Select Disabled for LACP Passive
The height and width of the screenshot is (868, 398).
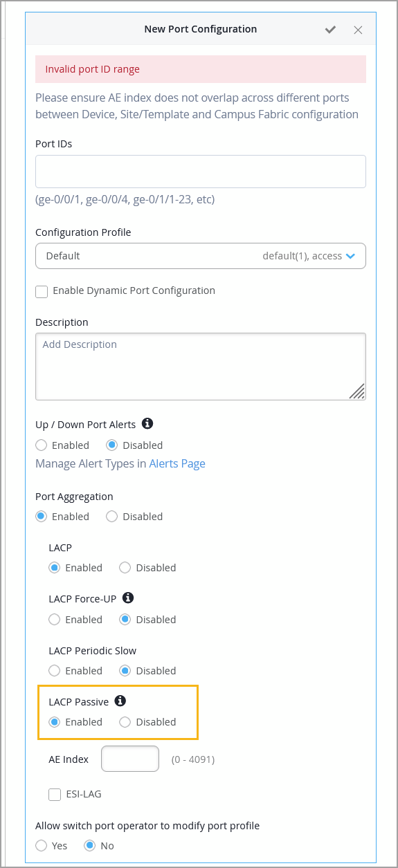coord(125,722)
